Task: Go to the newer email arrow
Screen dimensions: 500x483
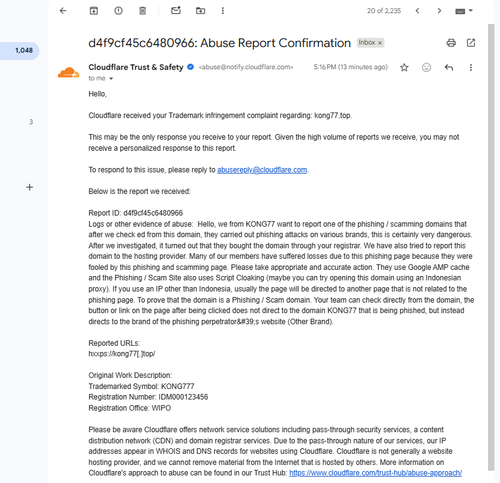Action: [x=417, y=11]
